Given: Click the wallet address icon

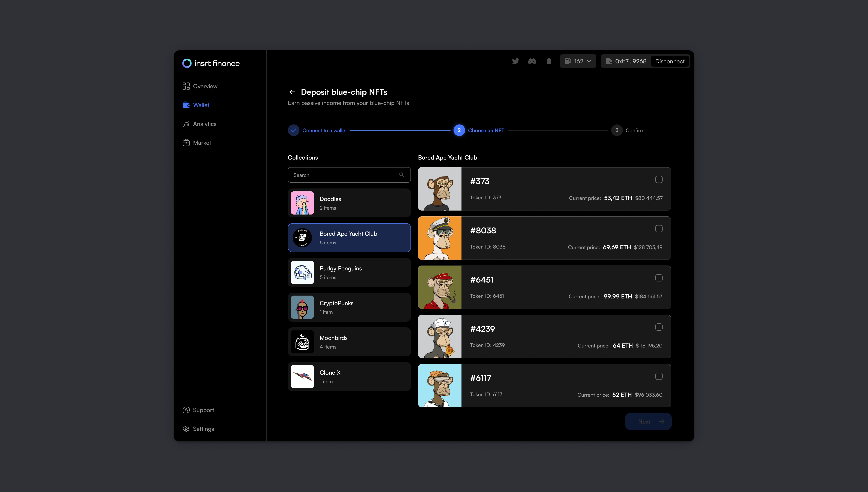Looking at the screenshot, I should [609, 61].
